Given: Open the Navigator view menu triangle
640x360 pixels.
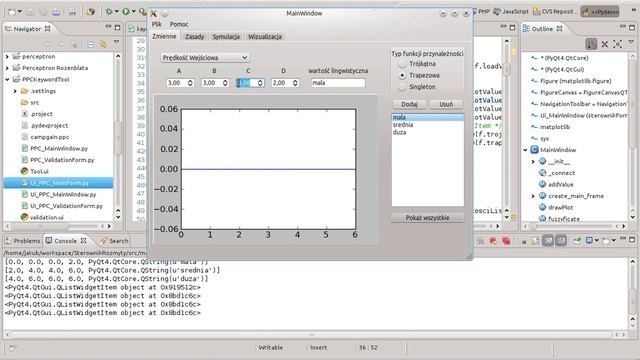Looking at the screenshot, I should [x=116, y=43].
